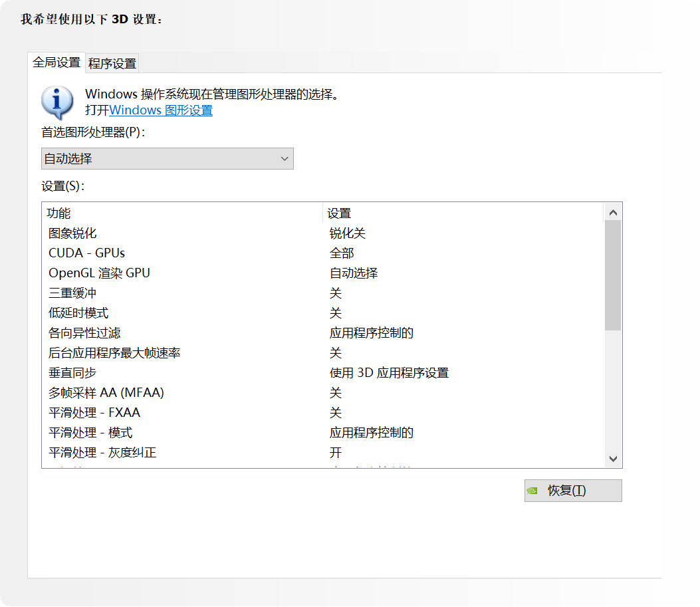This screenshot has height=607, width=700.
Task: Select the 后台应用程序最大帧速率 row
Action: (x=324, y=352)
